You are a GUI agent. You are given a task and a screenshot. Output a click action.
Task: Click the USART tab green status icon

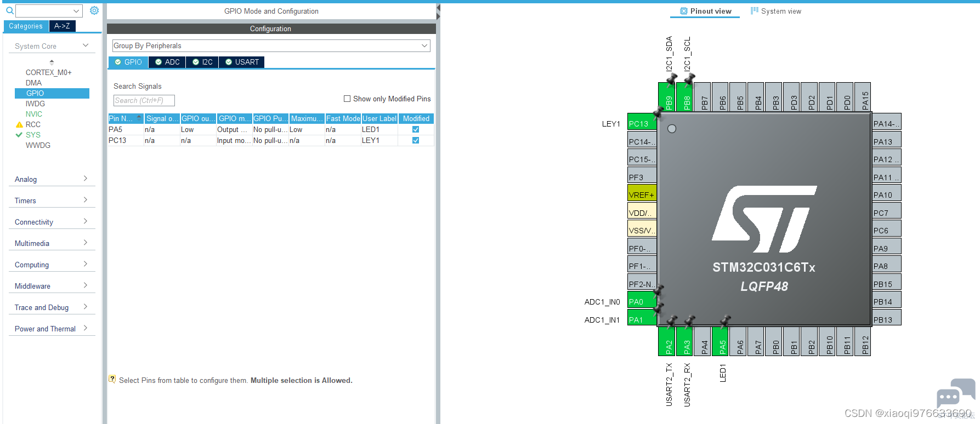click(x=229, y=62)
